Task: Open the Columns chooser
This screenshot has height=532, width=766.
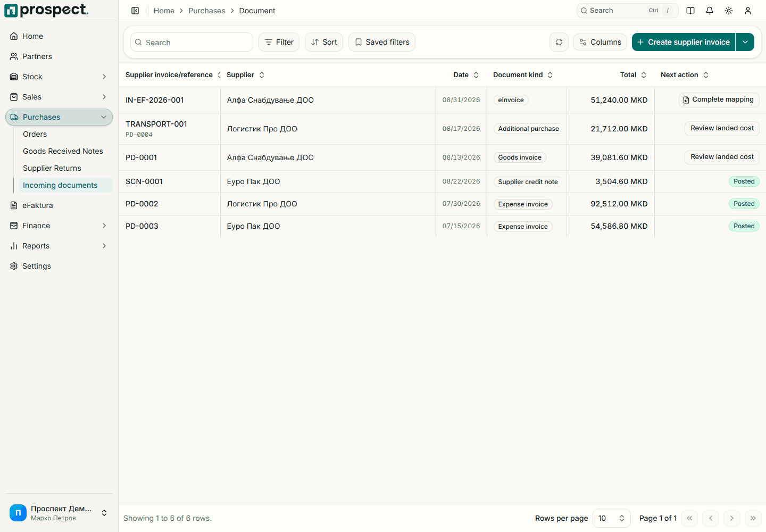Action: pos(600,42)
